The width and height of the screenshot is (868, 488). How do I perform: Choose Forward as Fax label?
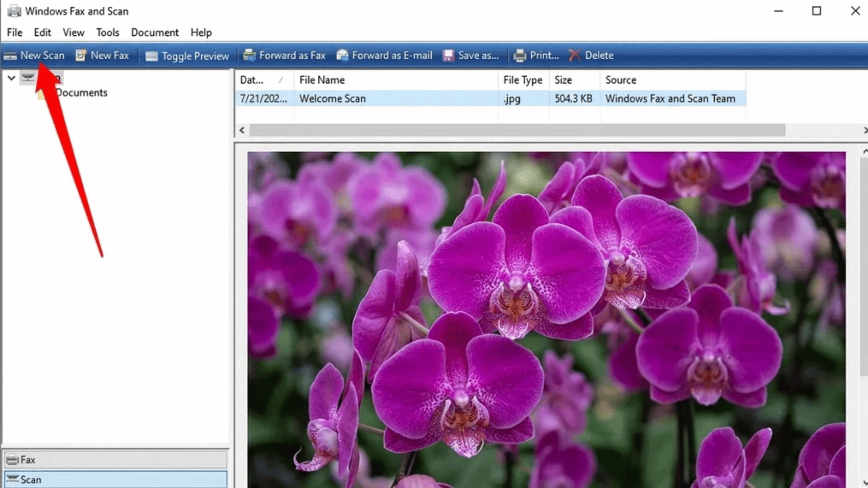pos(292,55)
